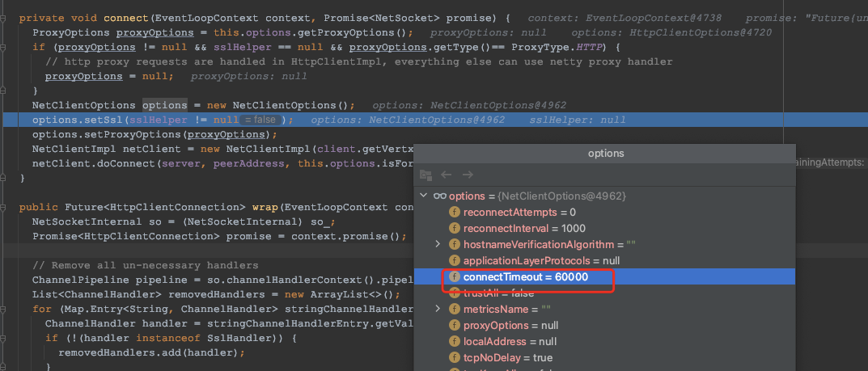The height and width of the screenshot is (371, 868).
Task: Expand the hostnameVerificationAlgorithm node
Action: tap(438, 244)
